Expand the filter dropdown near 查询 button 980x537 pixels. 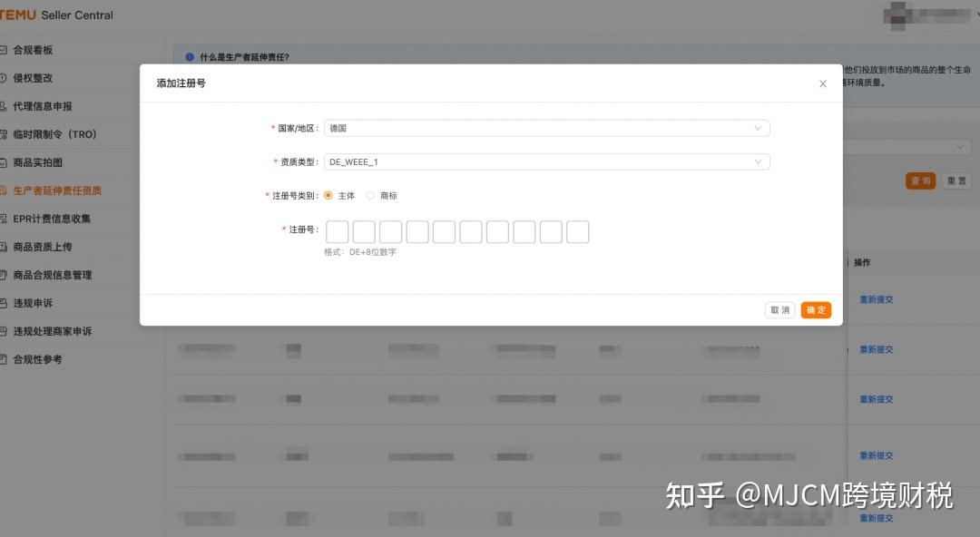[x=960, y=146]
